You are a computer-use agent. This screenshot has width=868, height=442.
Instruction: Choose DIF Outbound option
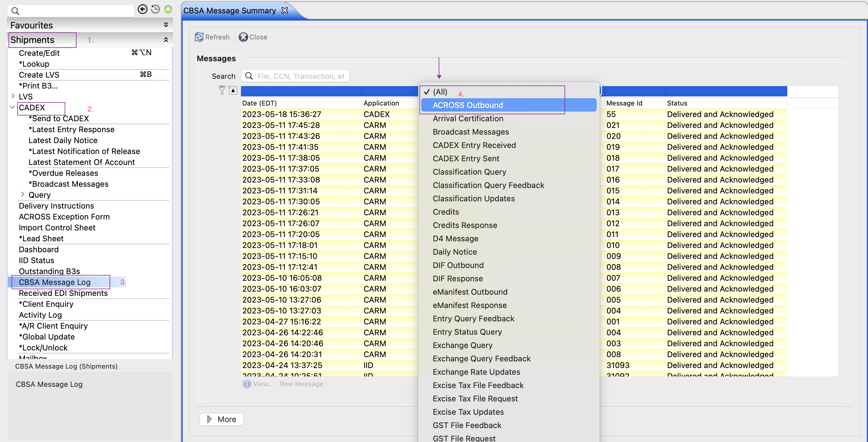point(458,265)
